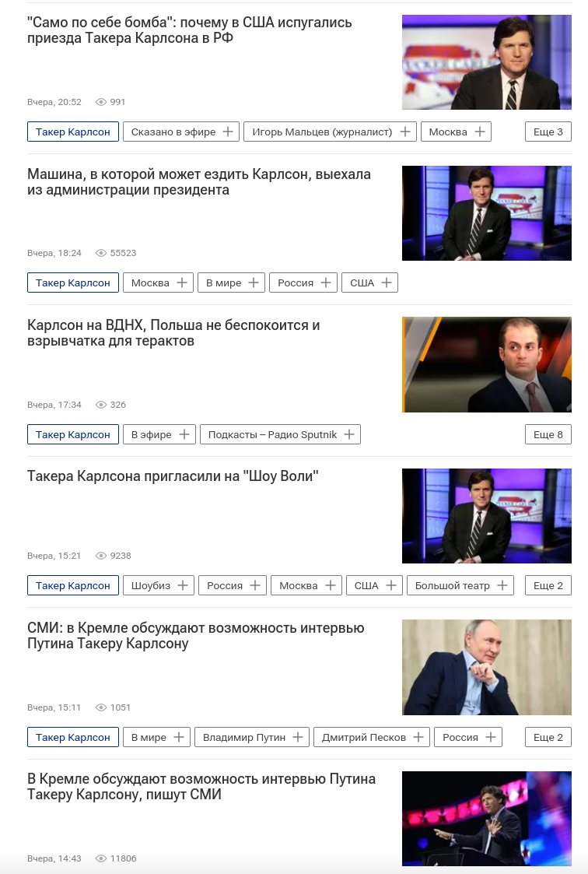Image resolution: width=588 pixels, height=874 pixels.
Task: Click plus icon on 'Дмитрий Песков' tag
Action: (418, 738)
